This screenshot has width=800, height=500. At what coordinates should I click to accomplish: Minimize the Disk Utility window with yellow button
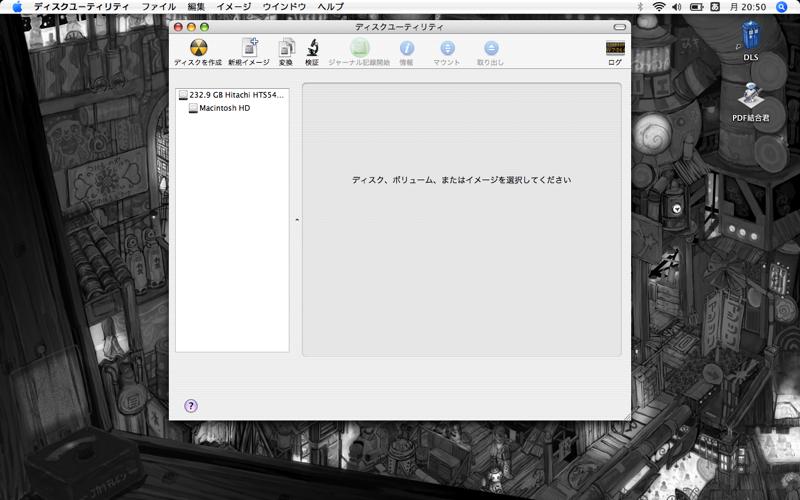click(x=191, y=27)
